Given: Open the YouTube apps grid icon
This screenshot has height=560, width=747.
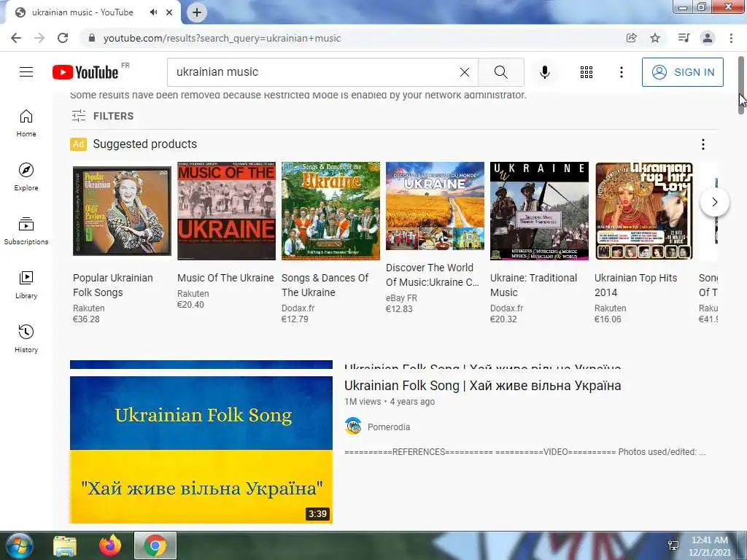Looking at the screenshot, I should (587, 72).
